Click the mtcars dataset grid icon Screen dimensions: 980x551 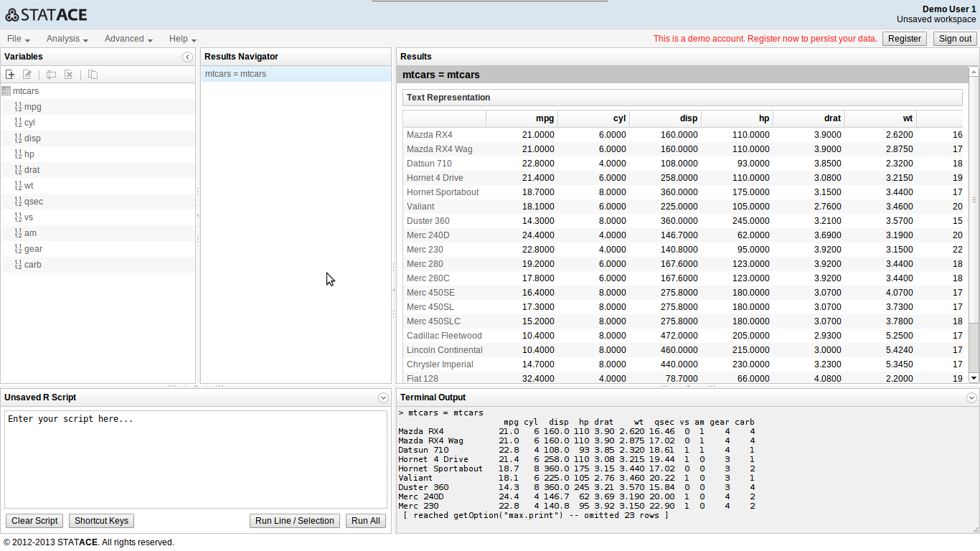[6, 91]
